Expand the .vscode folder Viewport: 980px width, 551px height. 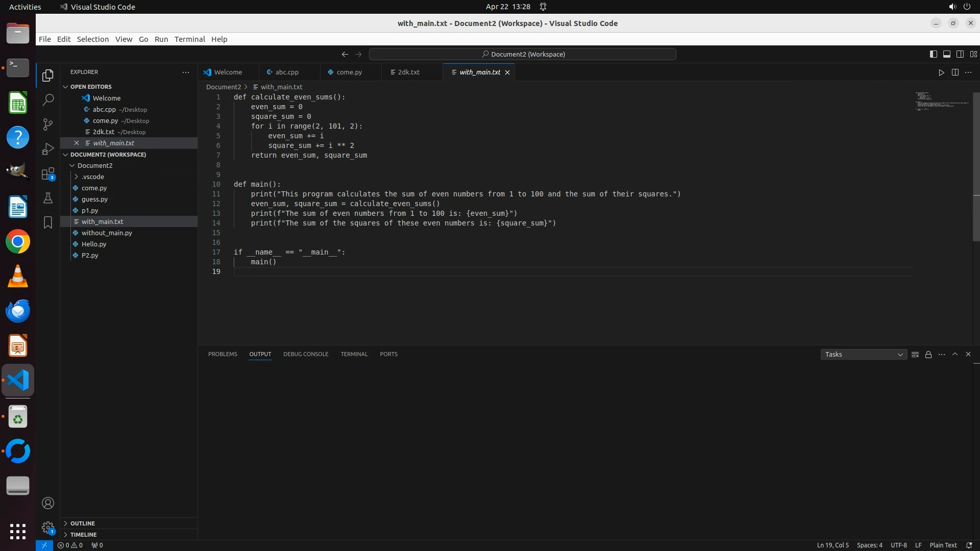tap(92, 177)
